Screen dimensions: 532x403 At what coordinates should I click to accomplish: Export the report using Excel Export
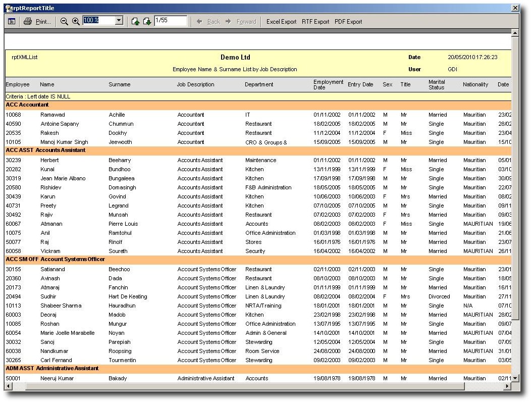tap(281, 22)
